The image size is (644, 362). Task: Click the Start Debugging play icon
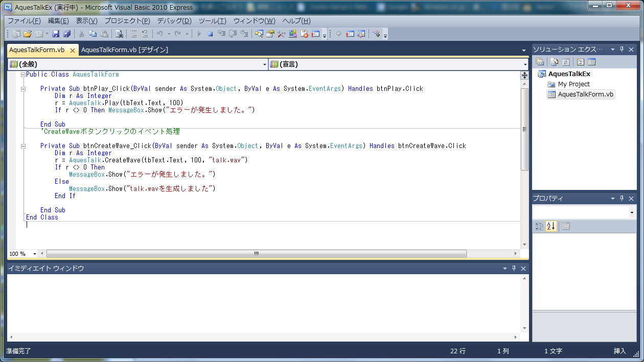[199, 34]
